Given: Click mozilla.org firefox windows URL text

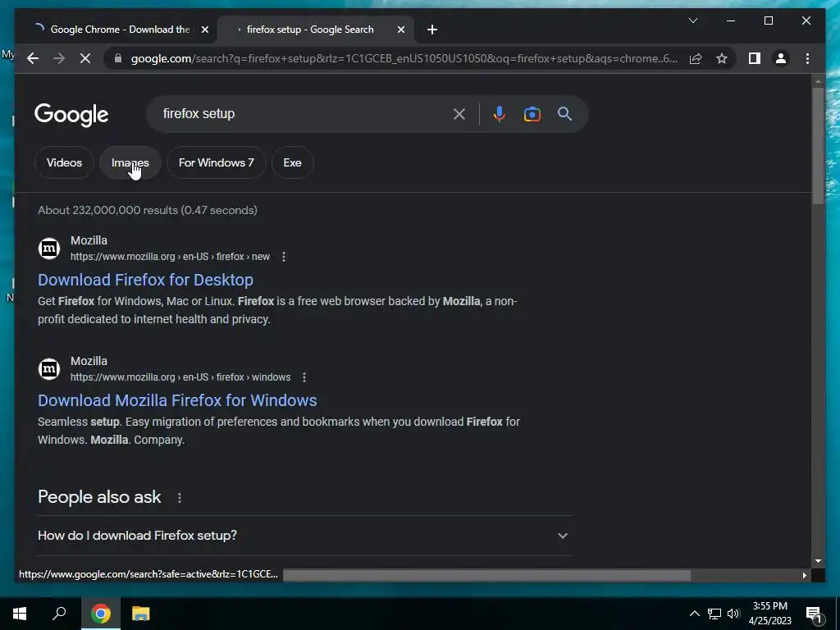Looking at the screenshot, I should point(180,377).
